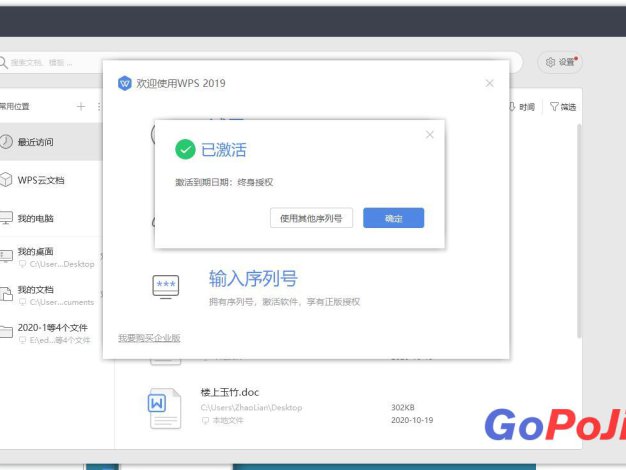The height and width of the screenshot is (470, 626).
Task: Click the path C:\Users\ZhaoLian\Desktop
Action: (x=251, y=407)
